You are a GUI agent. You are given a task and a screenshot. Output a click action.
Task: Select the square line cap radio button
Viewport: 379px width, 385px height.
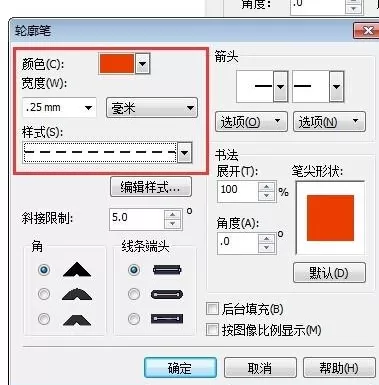click(x=134, y=269)
